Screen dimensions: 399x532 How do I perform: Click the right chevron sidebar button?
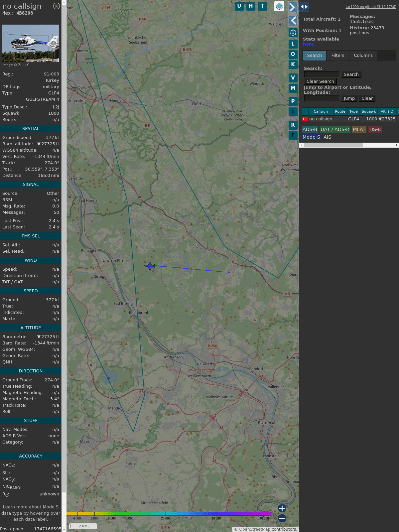pyautogui.click(x=293, y=7)
